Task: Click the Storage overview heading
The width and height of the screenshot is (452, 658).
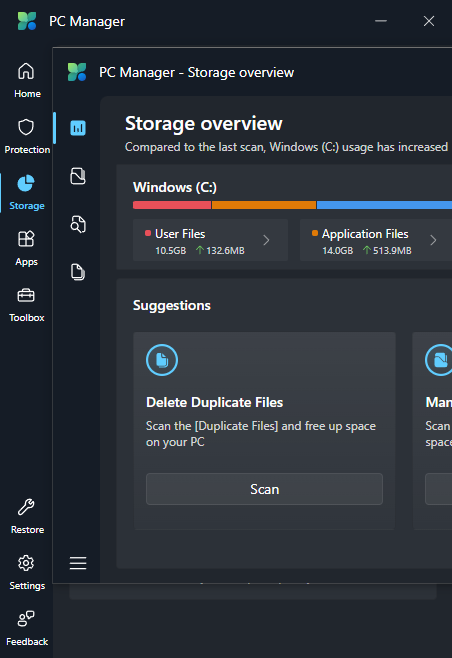Action: click(x=204, y=124)
